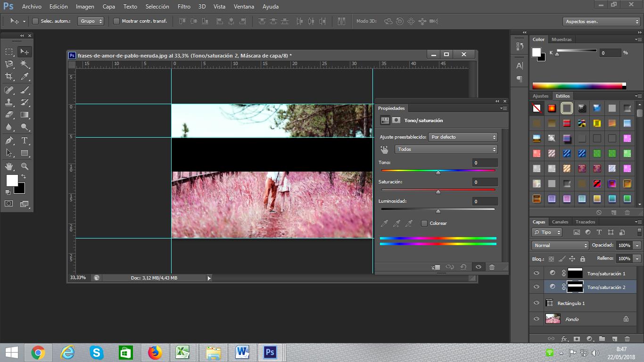Open Firefox from the Windows taskbar
Screen dimensions: 644x362
tap(155, 352)
